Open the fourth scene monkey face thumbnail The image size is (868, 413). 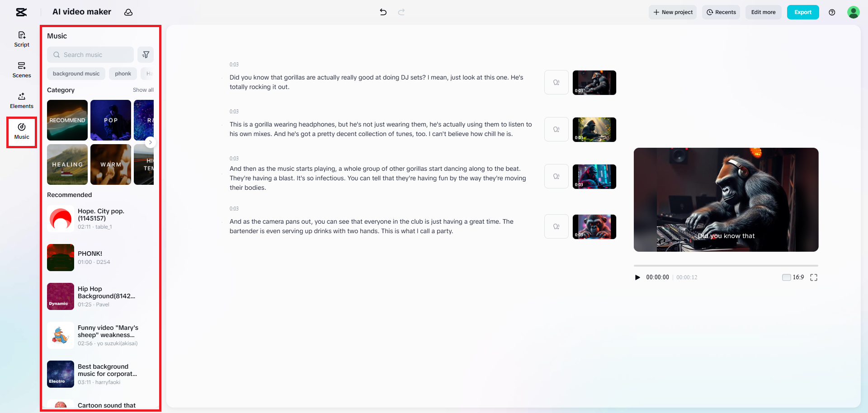[594, 227]
